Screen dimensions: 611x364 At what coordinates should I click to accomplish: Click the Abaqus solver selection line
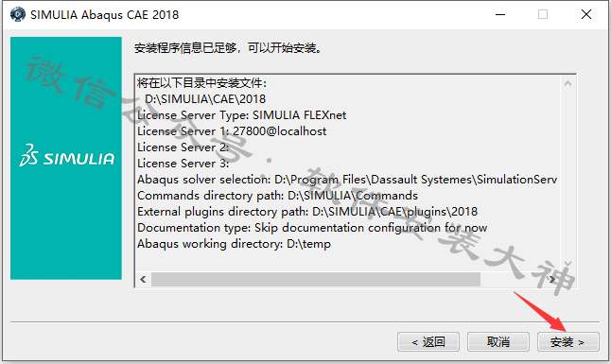click(x=347, y=180)
